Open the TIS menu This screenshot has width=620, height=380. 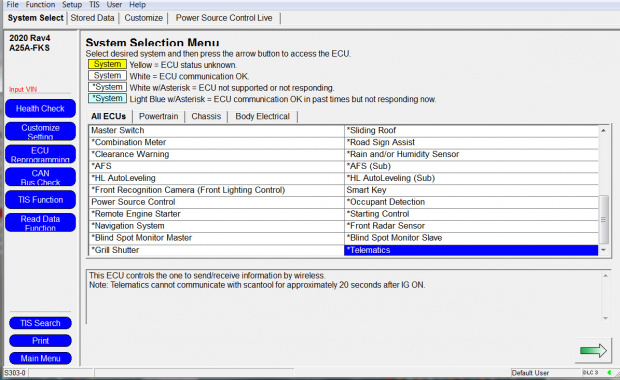pos(94,5)
